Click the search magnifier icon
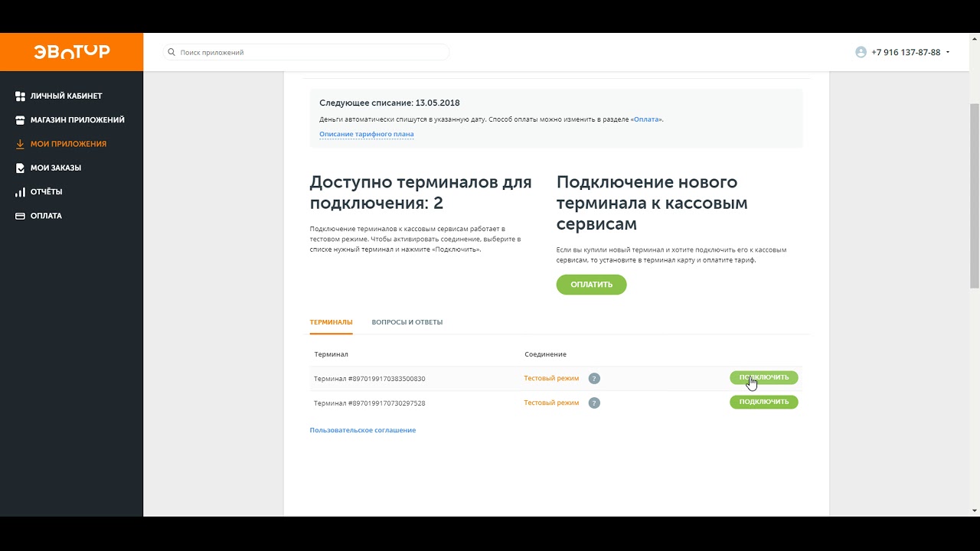980x551 pixels. (x=171, y=53)
